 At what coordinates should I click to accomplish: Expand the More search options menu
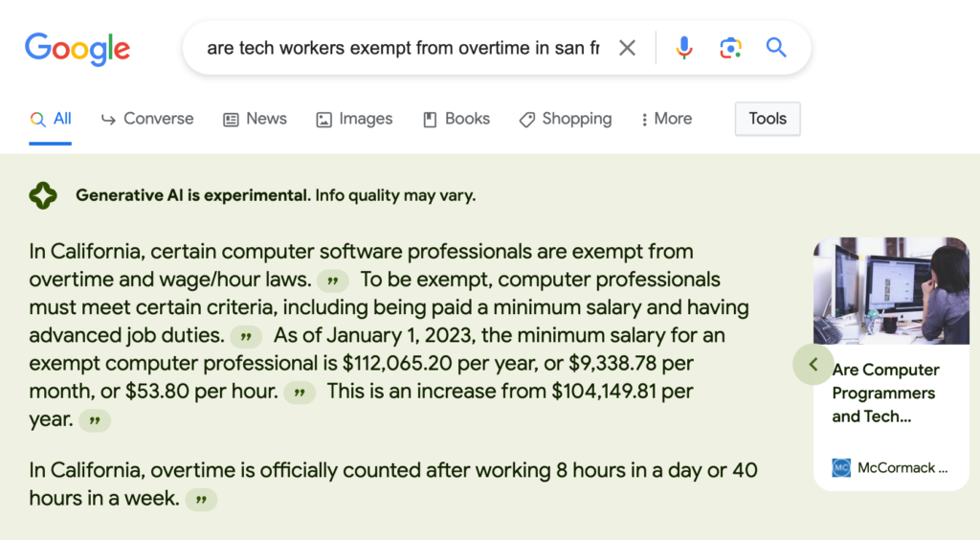coord(666,119)
